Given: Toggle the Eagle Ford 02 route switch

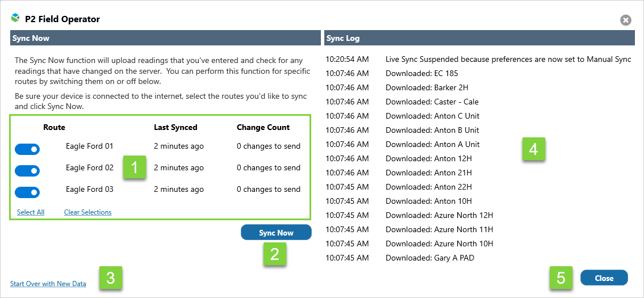Looking at the screenshot, I should tap(27, 171).
